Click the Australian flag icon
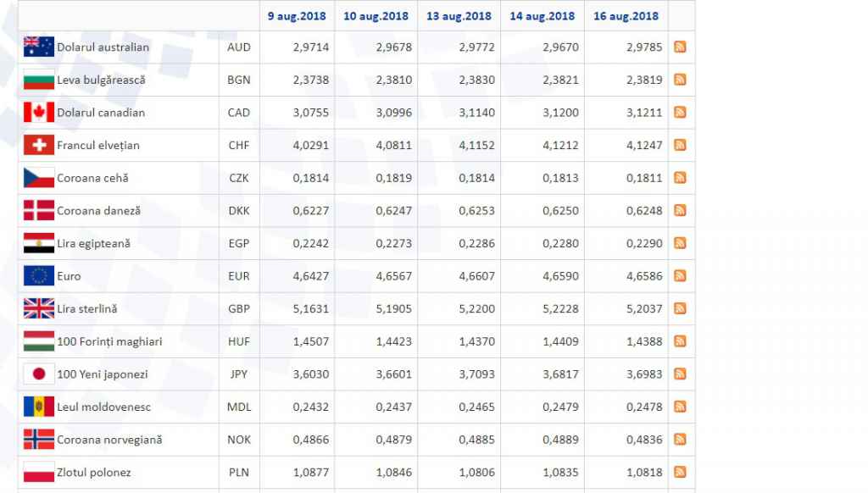 (x=39, y=47)
